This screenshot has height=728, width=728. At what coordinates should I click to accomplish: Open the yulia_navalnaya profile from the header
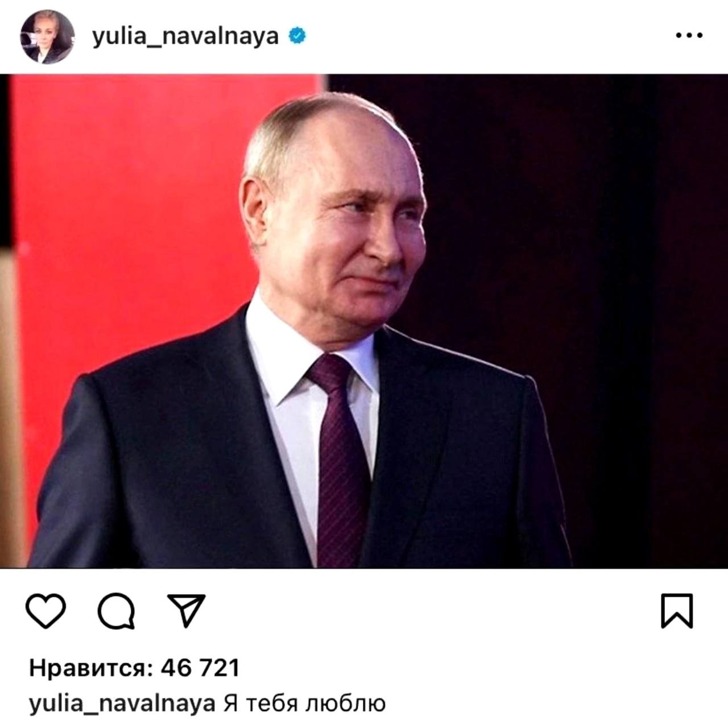(x=185, y=37)
